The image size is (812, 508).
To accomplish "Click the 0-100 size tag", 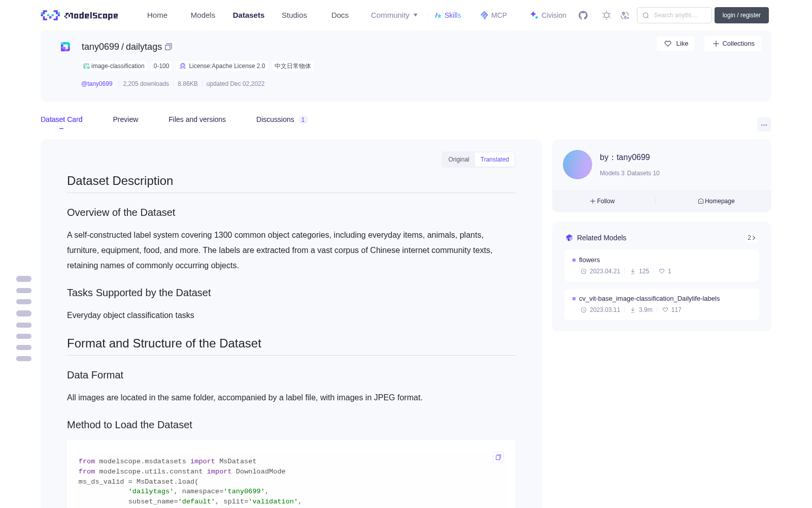I will pyautogui.click(x=161, y=66).
